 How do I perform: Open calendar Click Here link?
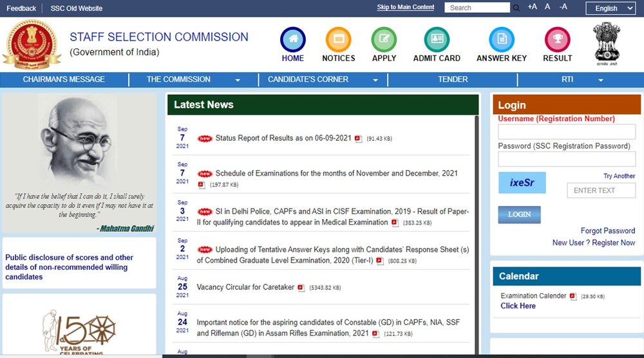point(518,306)
